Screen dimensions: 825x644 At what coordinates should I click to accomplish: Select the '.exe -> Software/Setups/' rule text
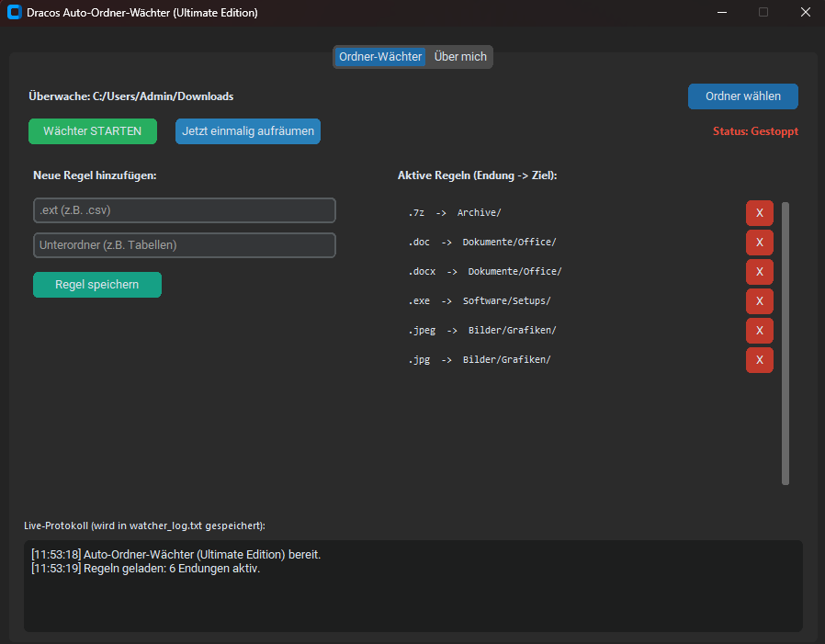[x=480, y=301]
